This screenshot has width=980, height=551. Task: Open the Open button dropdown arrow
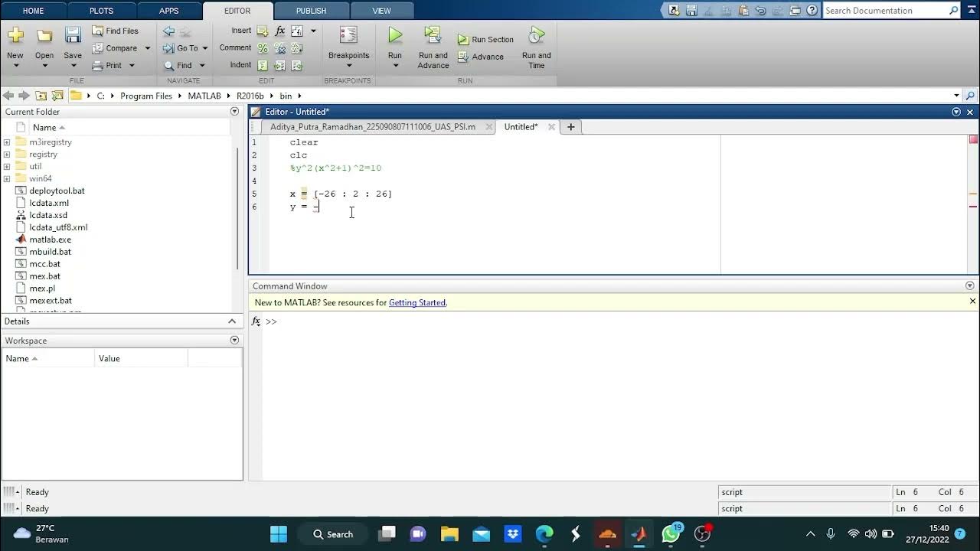click(x=44, y=66)
